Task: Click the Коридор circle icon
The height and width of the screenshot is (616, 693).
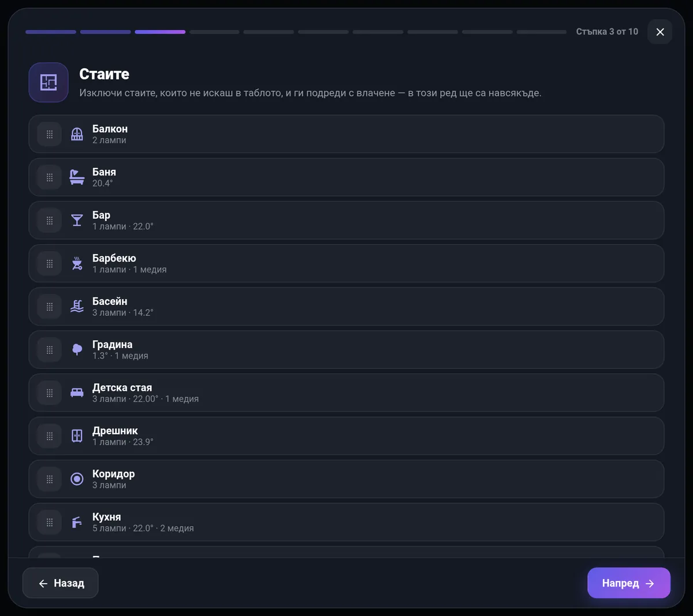Action: (x=77, y=479)
